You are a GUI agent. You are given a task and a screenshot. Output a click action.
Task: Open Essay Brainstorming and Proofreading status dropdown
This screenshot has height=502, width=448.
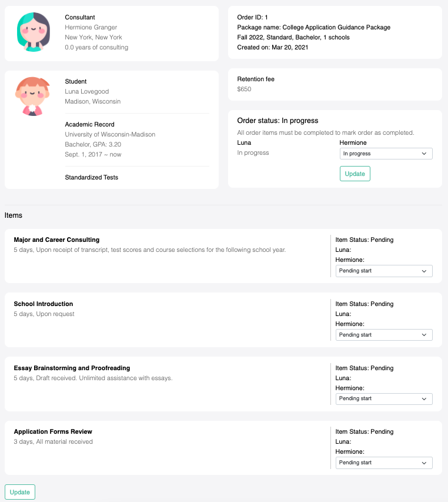pyautogui.click(x=384, y=399)
